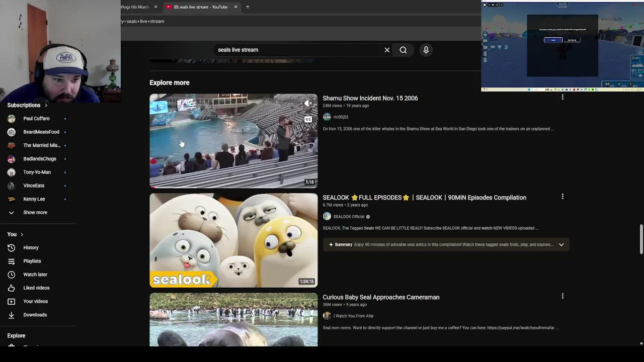Select 24M views 19 years ago text

tap(346, 106)
